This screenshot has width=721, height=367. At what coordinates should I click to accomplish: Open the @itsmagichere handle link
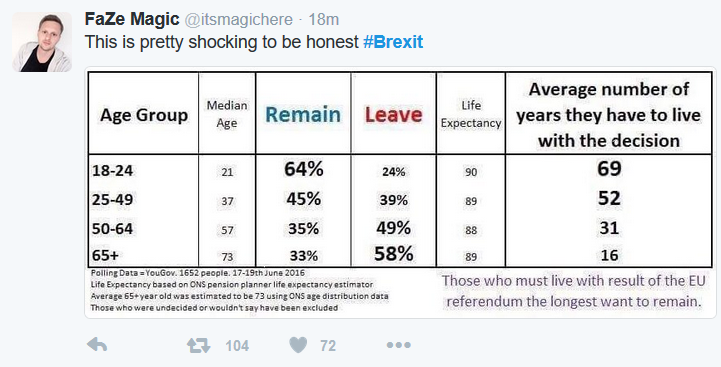coord(239,20)
